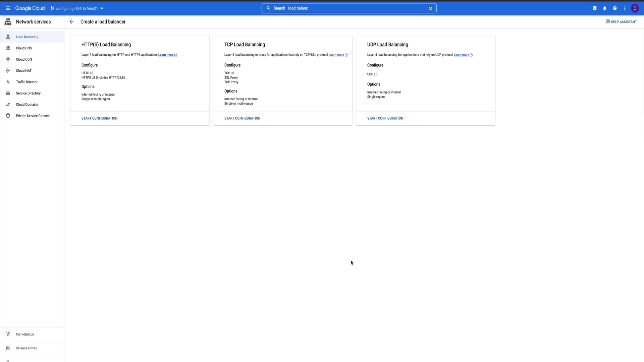Start configuration for HTTP(S) Load Balancing
The height and width of the screenshot is (362, 644).
click(x=99, y=118)
